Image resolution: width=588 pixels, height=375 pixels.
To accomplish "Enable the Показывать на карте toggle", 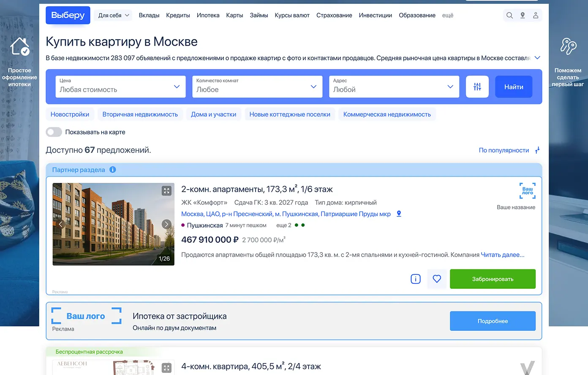I will coord(54,132).
